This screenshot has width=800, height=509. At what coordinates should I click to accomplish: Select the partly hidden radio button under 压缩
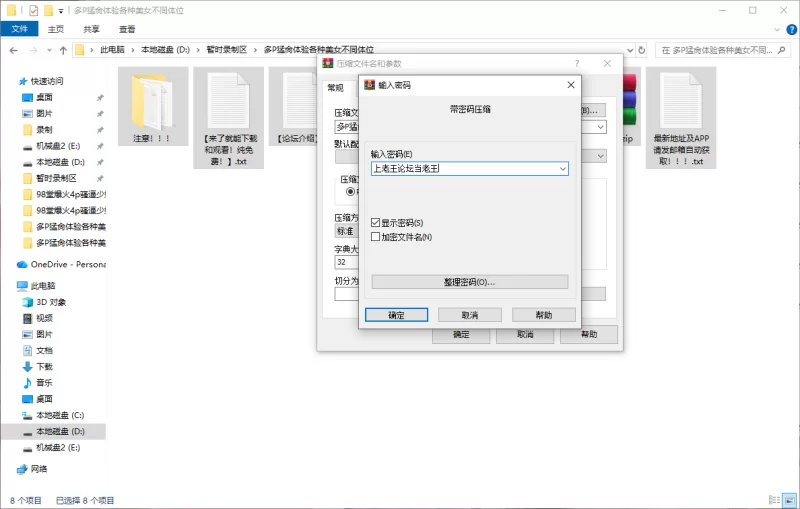[351, 192]
